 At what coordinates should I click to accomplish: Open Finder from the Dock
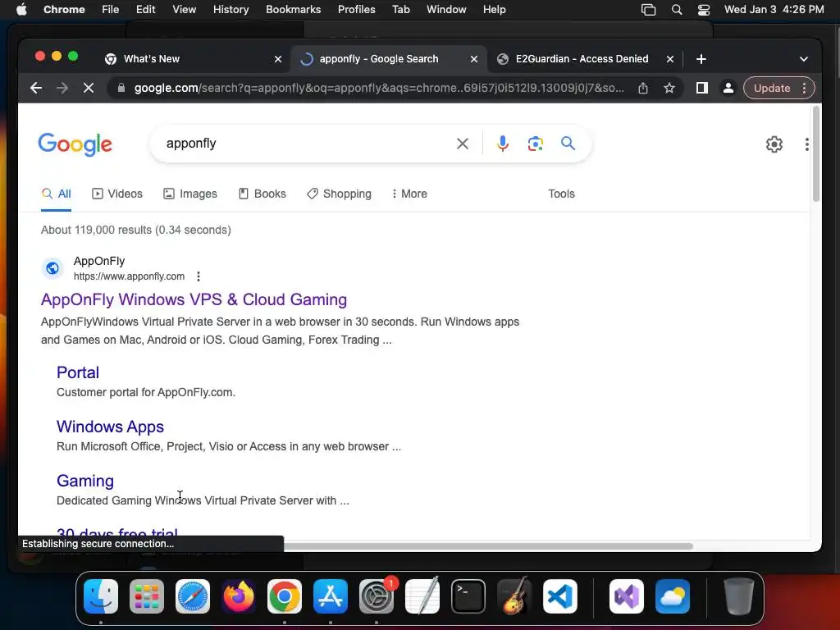tap(101, 596)
